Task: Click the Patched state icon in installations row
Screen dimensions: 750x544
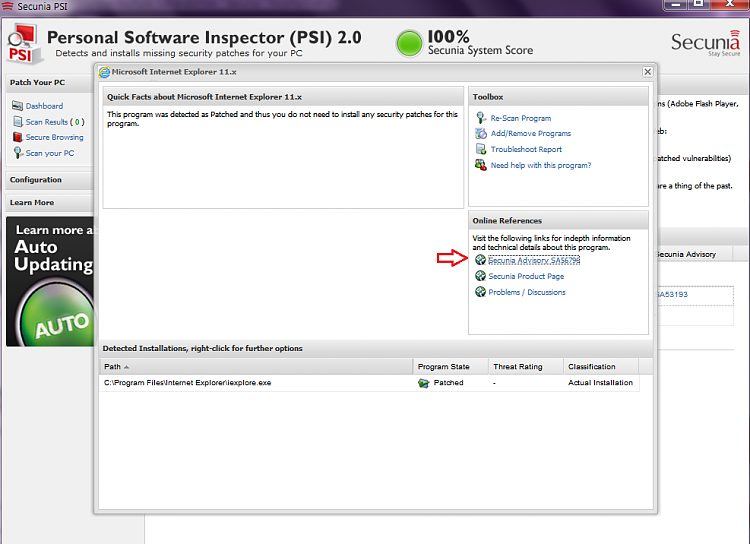Action: (424, 383)
